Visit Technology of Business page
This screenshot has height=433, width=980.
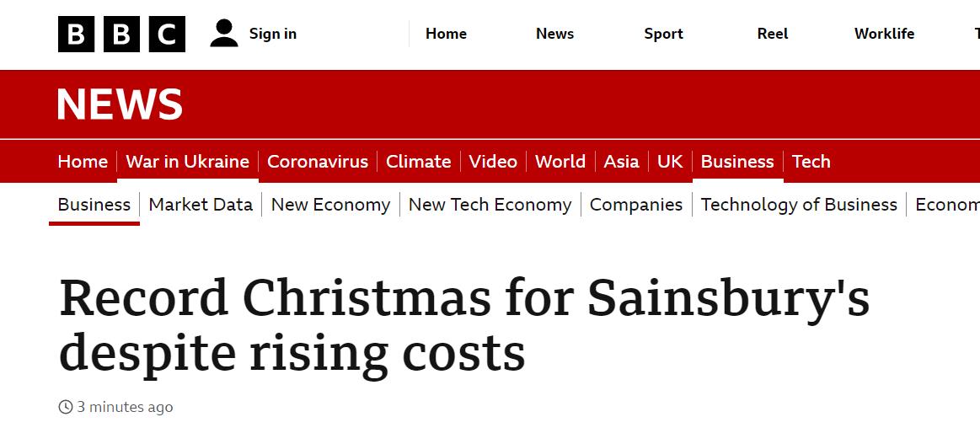pos(799,205)
